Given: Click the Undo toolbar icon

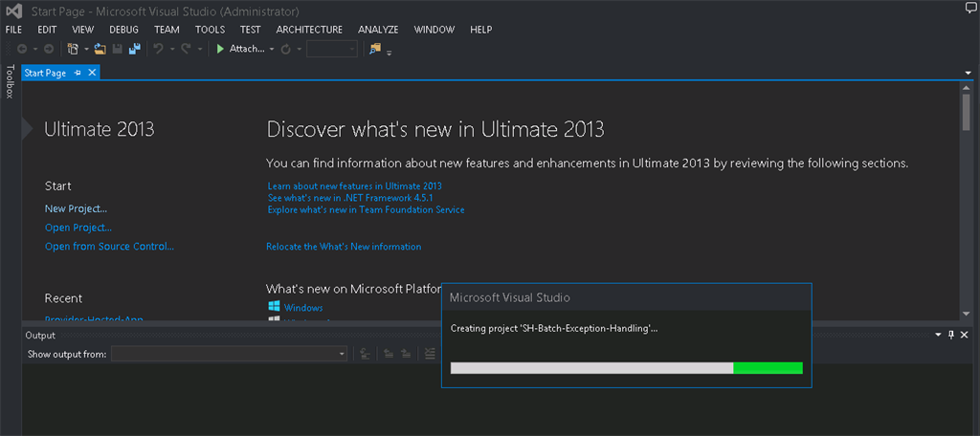Looking at the screenshot, I should (158, 49).
